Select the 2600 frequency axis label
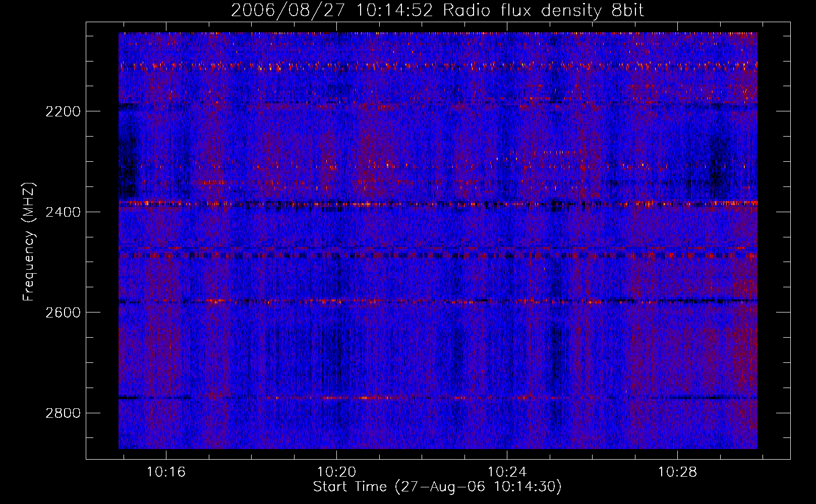This screenshot has width=816, height=504. (x=63, y=312)
